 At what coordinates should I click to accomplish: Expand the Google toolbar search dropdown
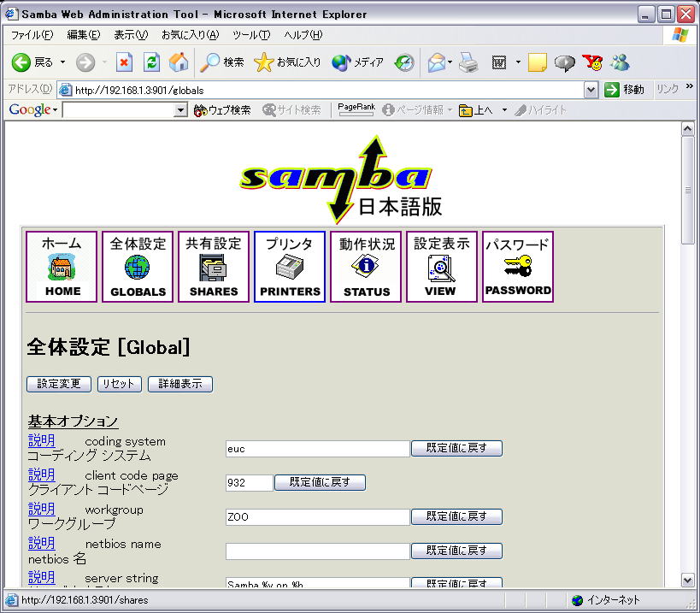(x=180, y=110)
